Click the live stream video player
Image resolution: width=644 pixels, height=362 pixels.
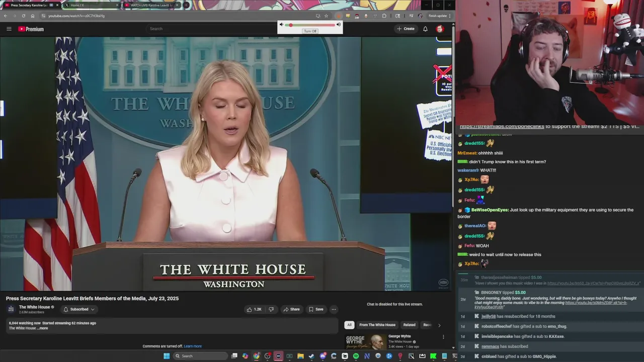coord(226,163)
